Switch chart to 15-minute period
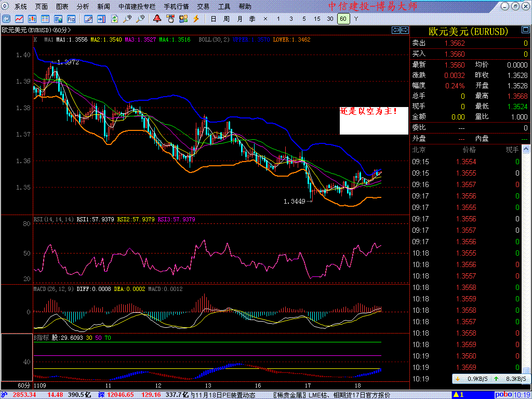532x399 pixels. coord(317,19)
